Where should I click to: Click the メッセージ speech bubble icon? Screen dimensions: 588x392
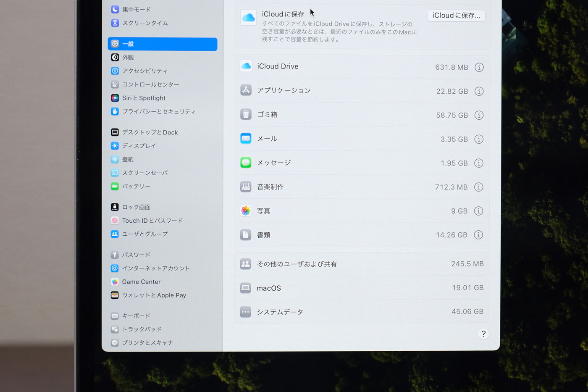pos(246,162)
